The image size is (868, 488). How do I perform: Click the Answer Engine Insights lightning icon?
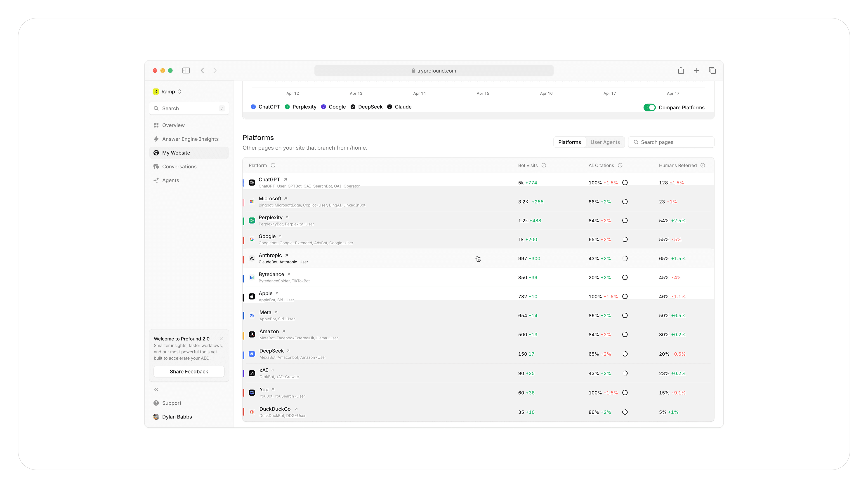pyautogui.click(x=156, y=139)
